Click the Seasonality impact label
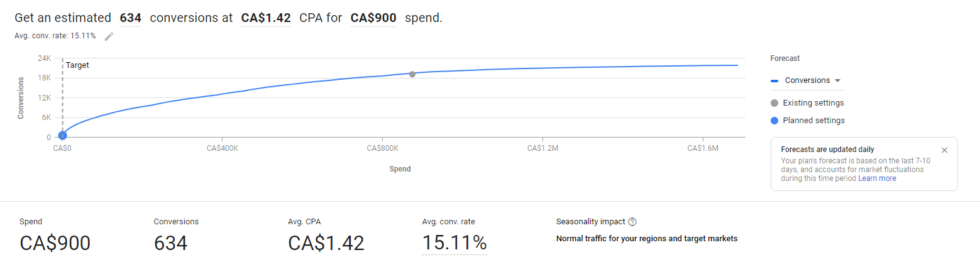The width and height of the screenshot is (980, 267). click(590, 222)
